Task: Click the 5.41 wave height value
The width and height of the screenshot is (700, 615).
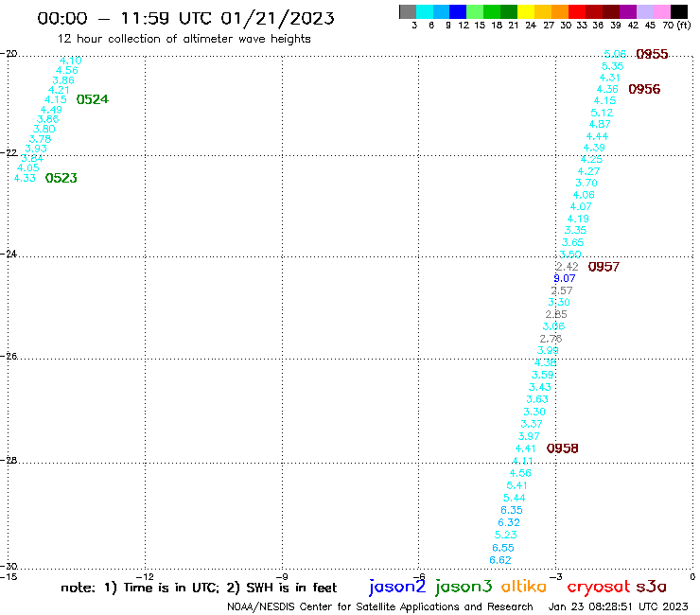Action: tap(517, 485)
